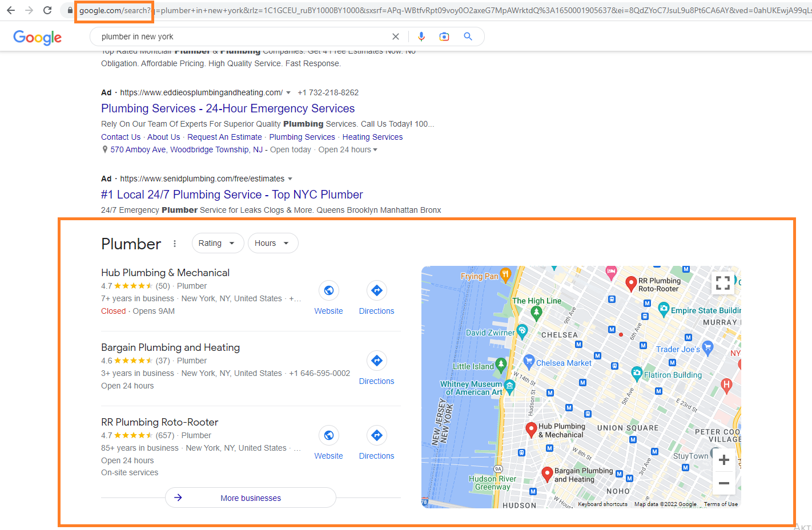Open Plumbing Services - 24-Hour Emergency Services ad
812x530 pixels.
point(228,108)
